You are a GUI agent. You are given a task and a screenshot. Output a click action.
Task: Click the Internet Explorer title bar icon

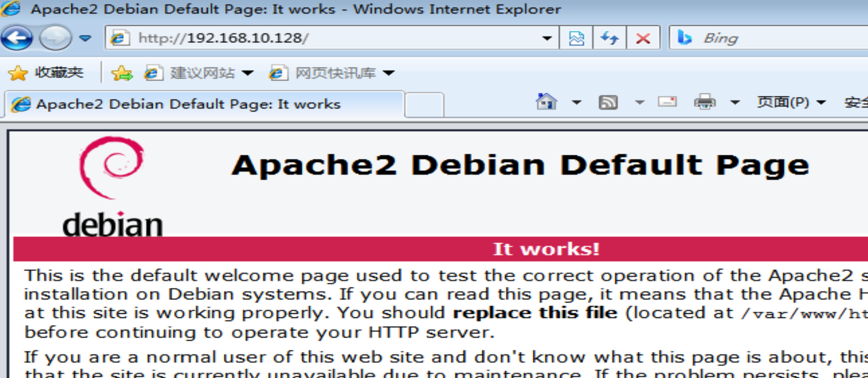[x=11, y=9]
